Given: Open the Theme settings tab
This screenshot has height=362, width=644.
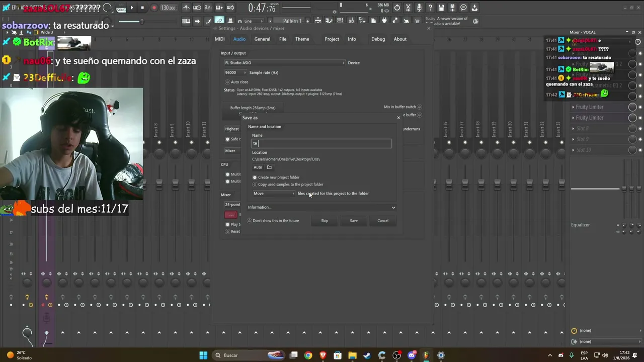Looking at the screenshot, I should [x=302, y=39].
